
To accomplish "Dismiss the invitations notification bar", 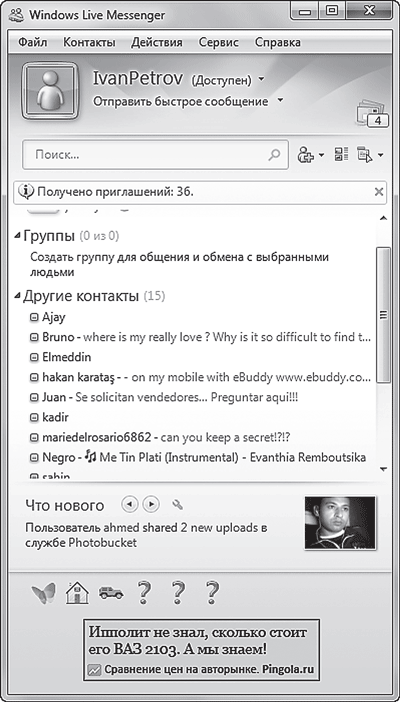I will [379, 192].
